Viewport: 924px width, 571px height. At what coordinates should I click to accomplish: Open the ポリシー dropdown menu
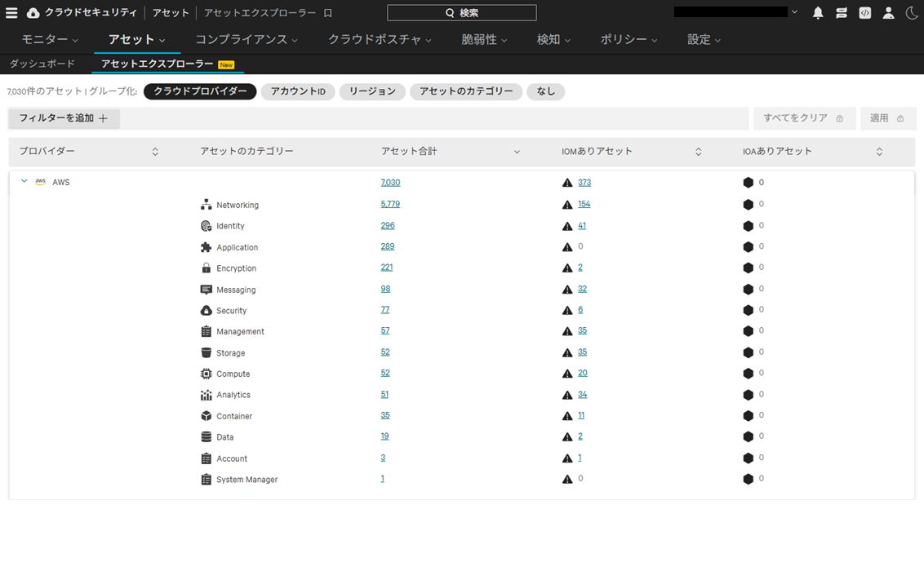[629, 39]
